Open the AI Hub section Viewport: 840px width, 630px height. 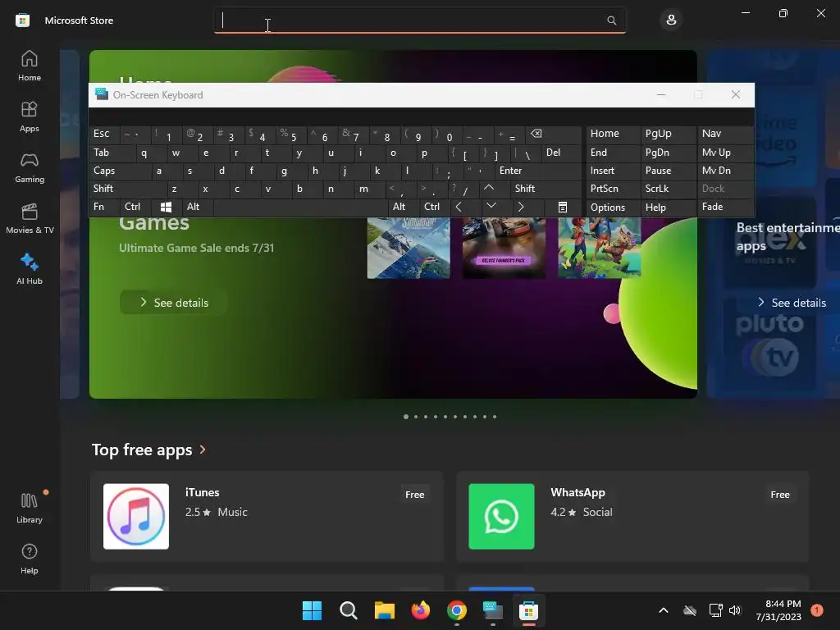(x=30, y=269)
